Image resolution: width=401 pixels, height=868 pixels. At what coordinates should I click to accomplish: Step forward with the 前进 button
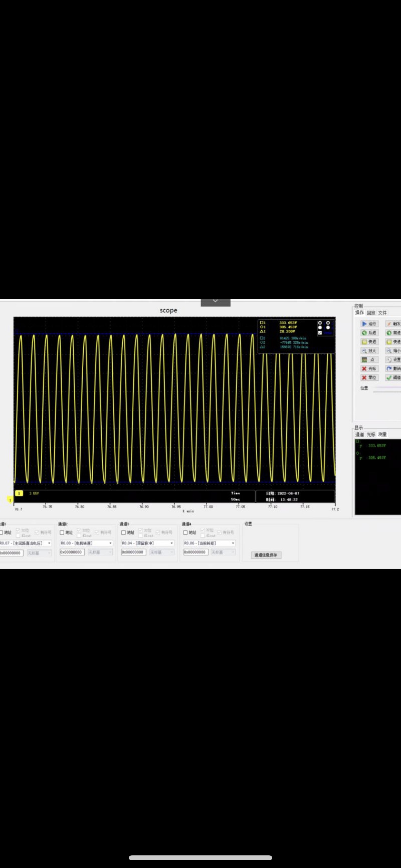(394, 333)
